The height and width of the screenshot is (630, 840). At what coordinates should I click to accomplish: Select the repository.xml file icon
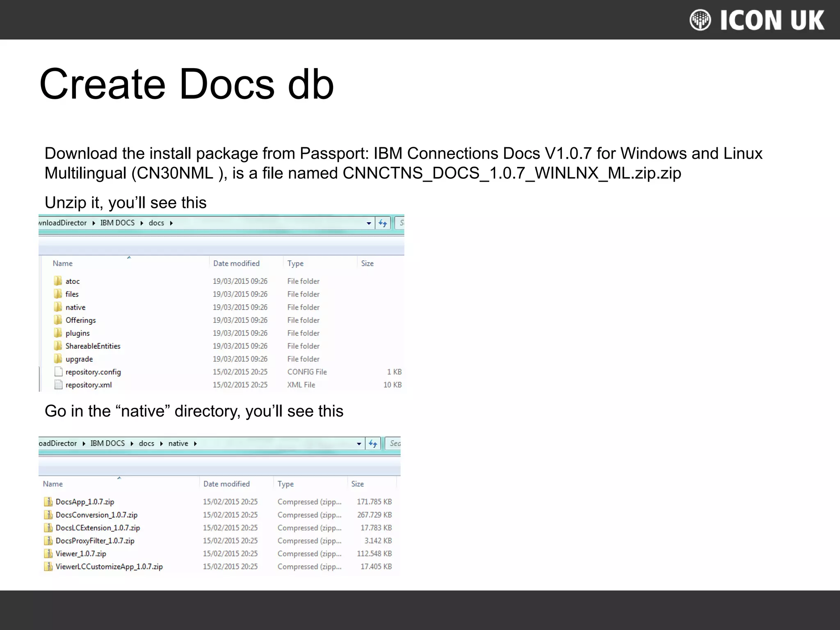(x=58, y=385)
